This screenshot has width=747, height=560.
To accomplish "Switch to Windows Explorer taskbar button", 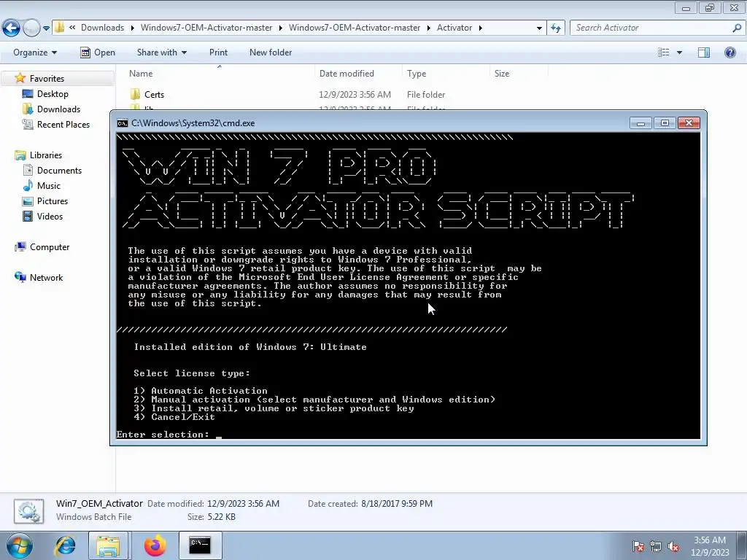I will 108,545.
